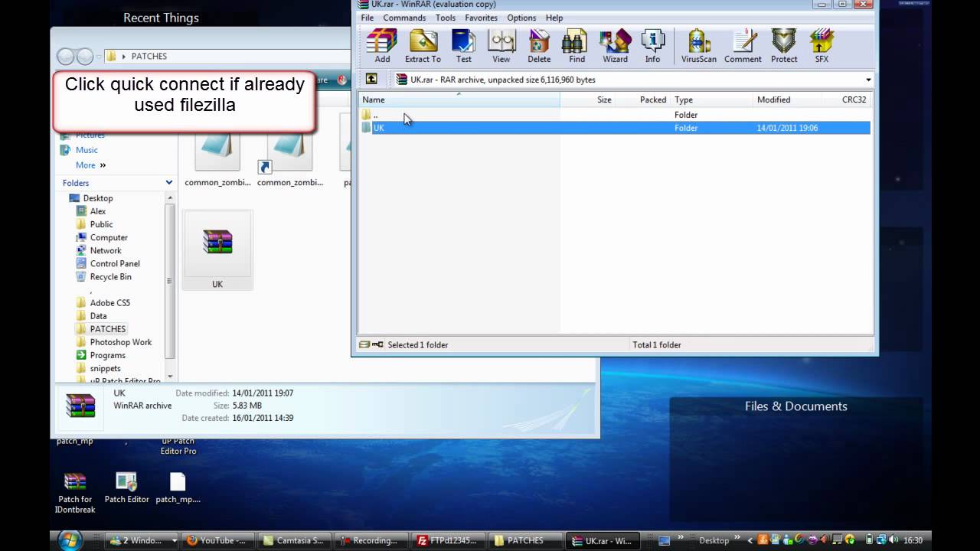
Task: Launch the WinRAR Wizard
Action: 615,46
